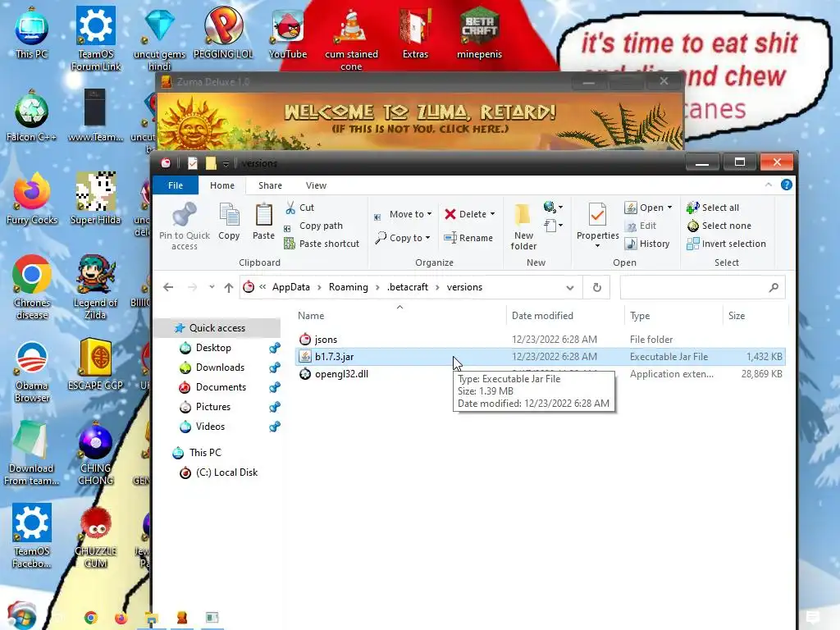Select the YouTube desktop icon
840x630 pixels.
[x=288, y=33]
